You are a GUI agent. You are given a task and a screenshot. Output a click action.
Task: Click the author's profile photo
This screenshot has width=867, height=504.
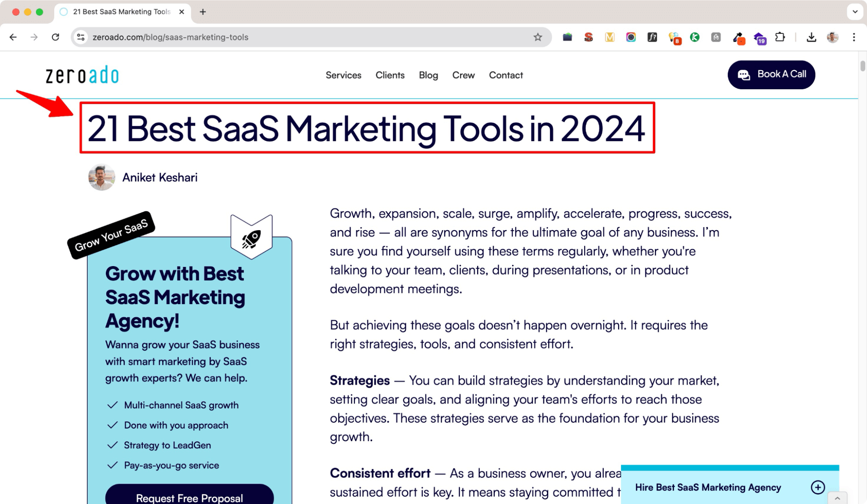coord(101,177)
